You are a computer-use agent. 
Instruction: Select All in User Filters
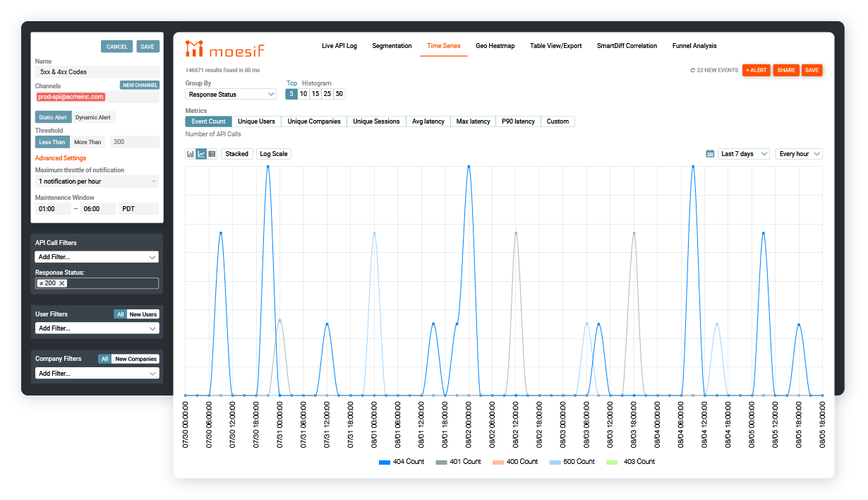(x=120, y=314)
